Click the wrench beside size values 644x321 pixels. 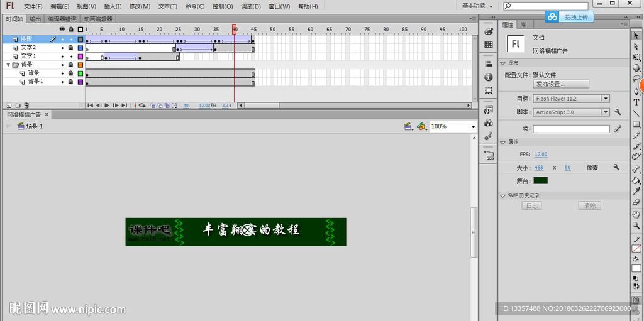click(x=616, y=167)
